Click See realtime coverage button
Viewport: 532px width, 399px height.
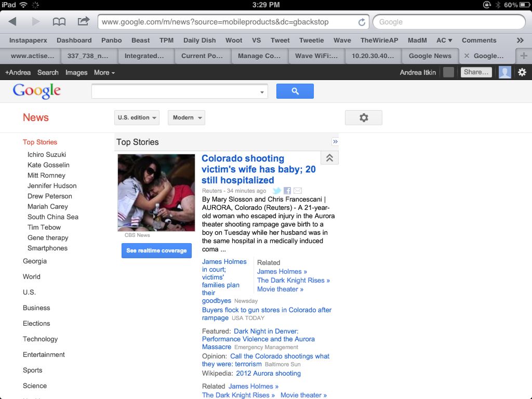coord(156,250)
